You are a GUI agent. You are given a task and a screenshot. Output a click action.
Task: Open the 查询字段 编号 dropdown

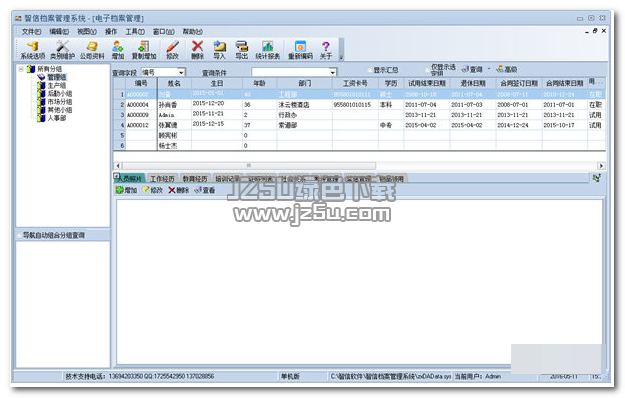pyautogui.click(x=181, y=72)
